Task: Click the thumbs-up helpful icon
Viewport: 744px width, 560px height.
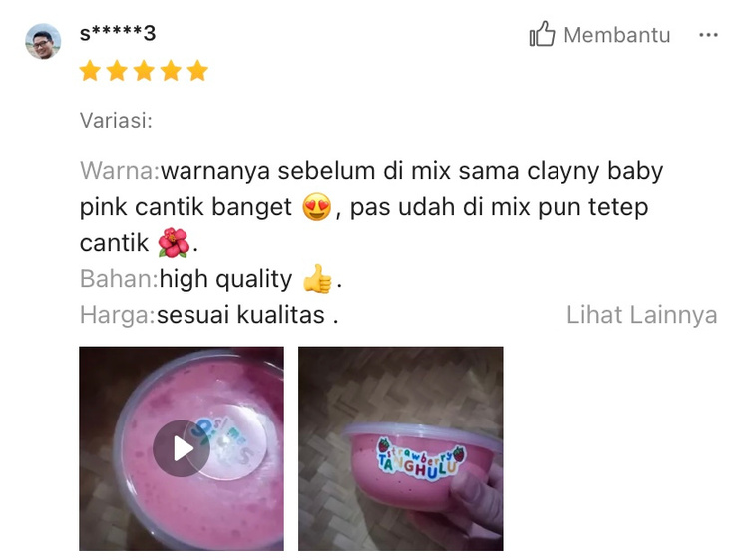Action: [x=542, y=34]
